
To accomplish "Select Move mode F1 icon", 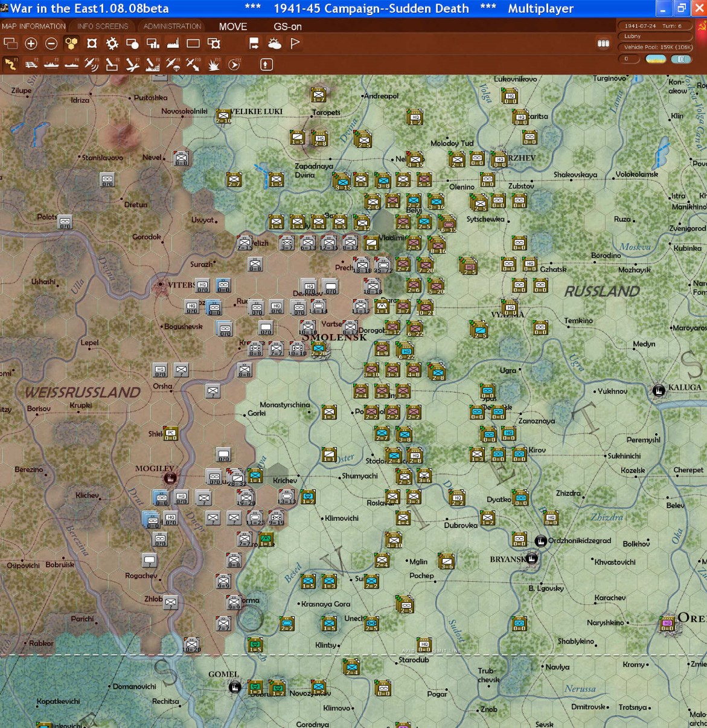I will 10,64.
